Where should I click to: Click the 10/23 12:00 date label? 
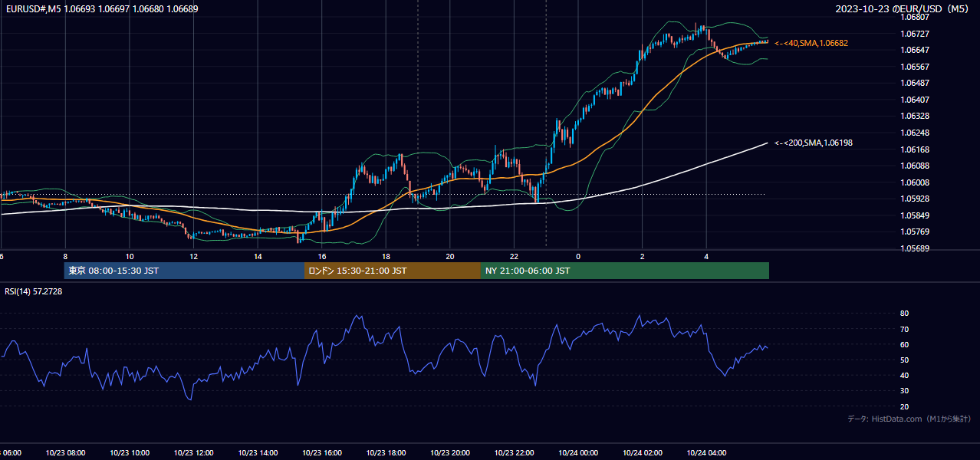[193, 453]
